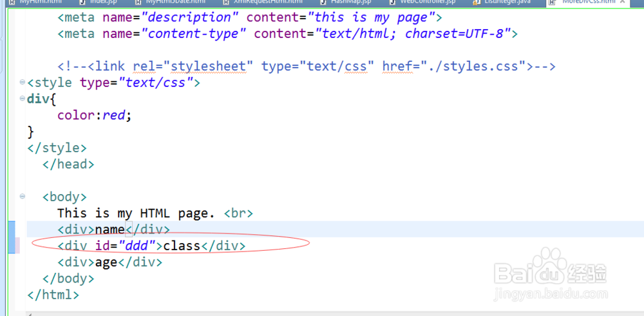Click the word name inside first div

click(109, 229)
